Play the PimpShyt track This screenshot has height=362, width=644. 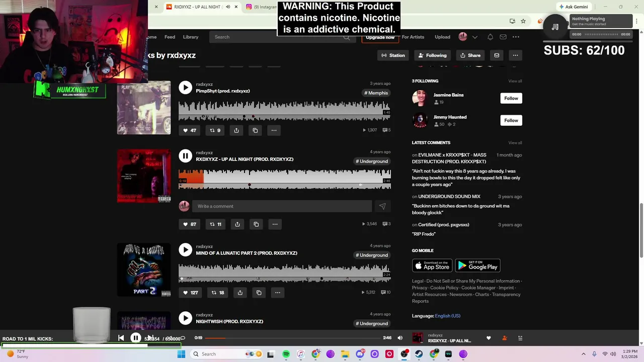(185, 87)
